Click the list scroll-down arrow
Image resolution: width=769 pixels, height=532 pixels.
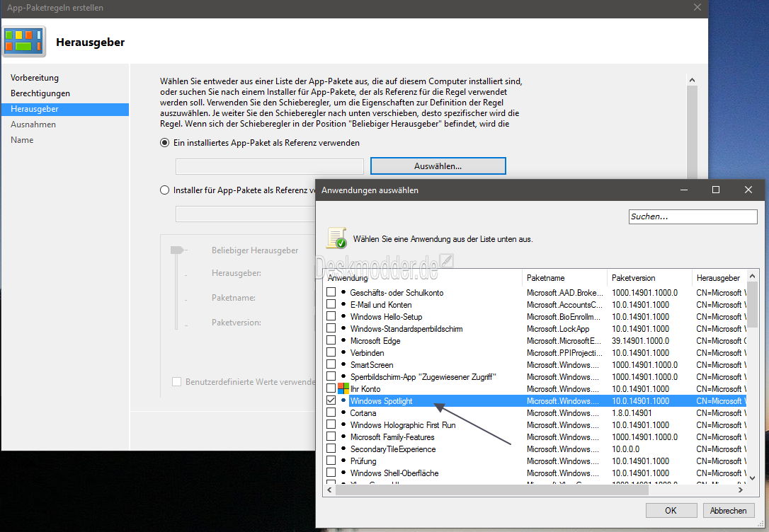click(x=752, y=478)
